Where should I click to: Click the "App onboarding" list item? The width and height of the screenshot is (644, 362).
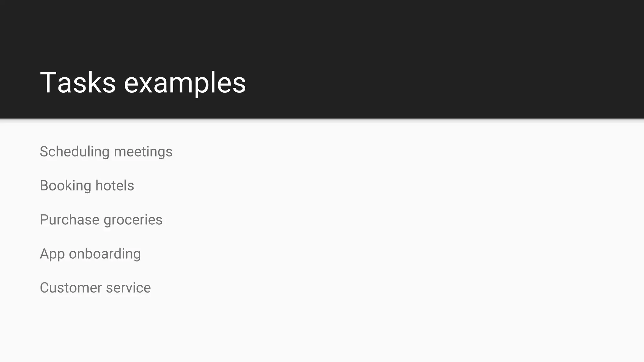[x=90, y=254]
